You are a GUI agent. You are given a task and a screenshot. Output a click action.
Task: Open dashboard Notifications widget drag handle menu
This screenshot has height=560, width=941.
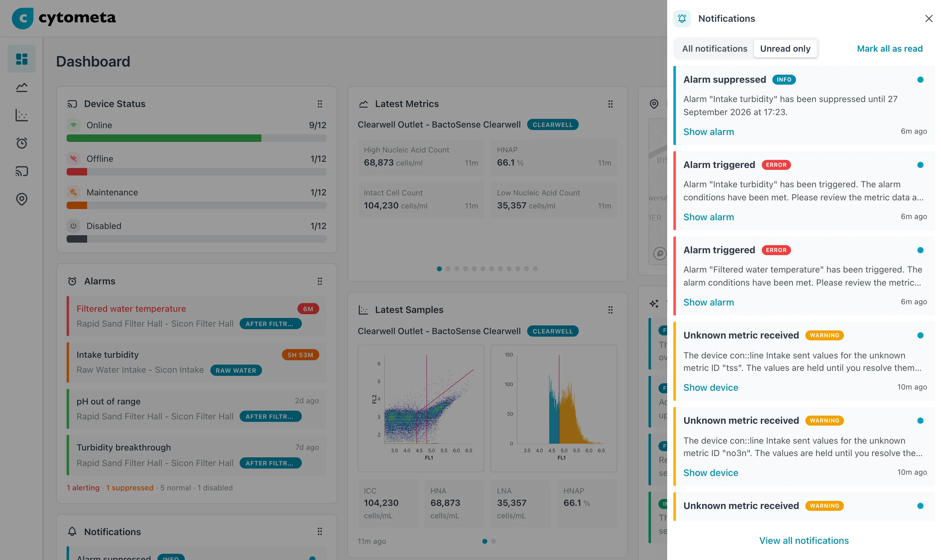click(320, 532)
